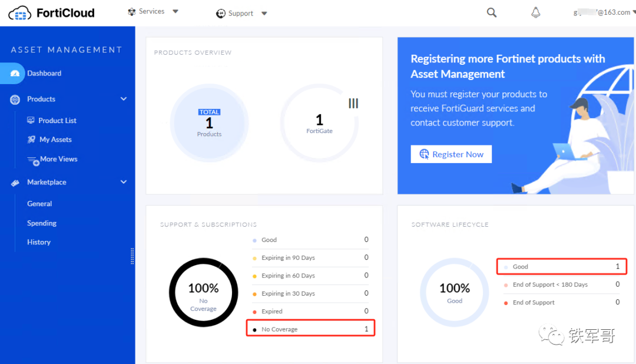
Task: Open the Support dropdown arrow
Action: 264,14
